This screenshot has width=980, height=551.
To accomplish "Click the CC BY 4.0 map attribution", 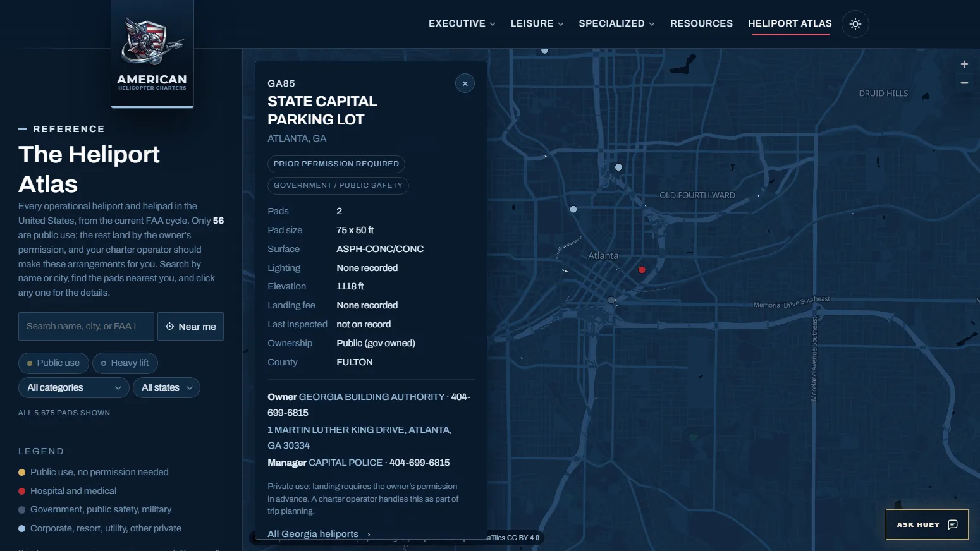I will click(x=523, y=538).
